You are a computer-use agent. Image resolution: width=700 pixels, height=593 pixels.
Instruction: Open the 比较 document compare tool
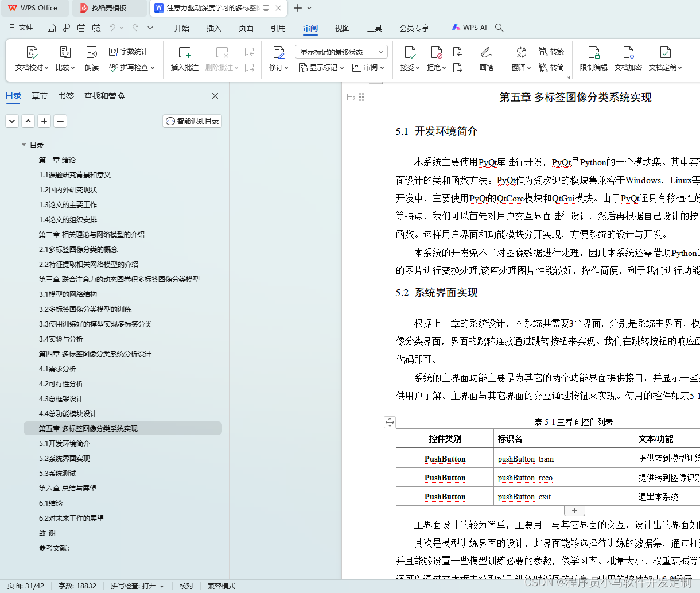click(x=65, y=60)
